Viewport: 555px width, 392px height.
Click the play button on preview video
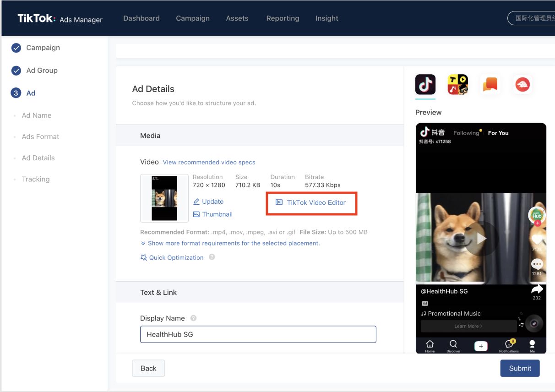480,239
